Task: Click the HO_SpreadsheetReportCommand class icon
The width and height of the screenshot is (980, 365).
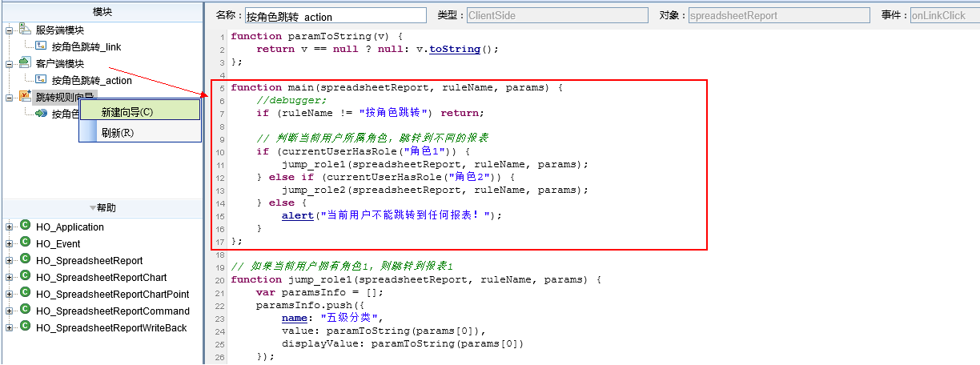Action: click(x=25, y=311)
